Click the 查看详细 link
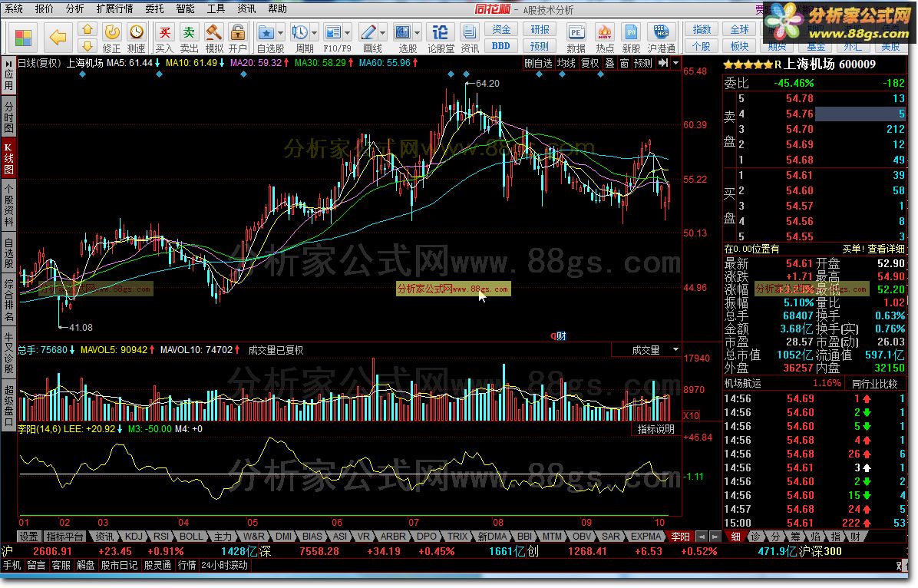 pyautogui.click(x=885, y=249)
